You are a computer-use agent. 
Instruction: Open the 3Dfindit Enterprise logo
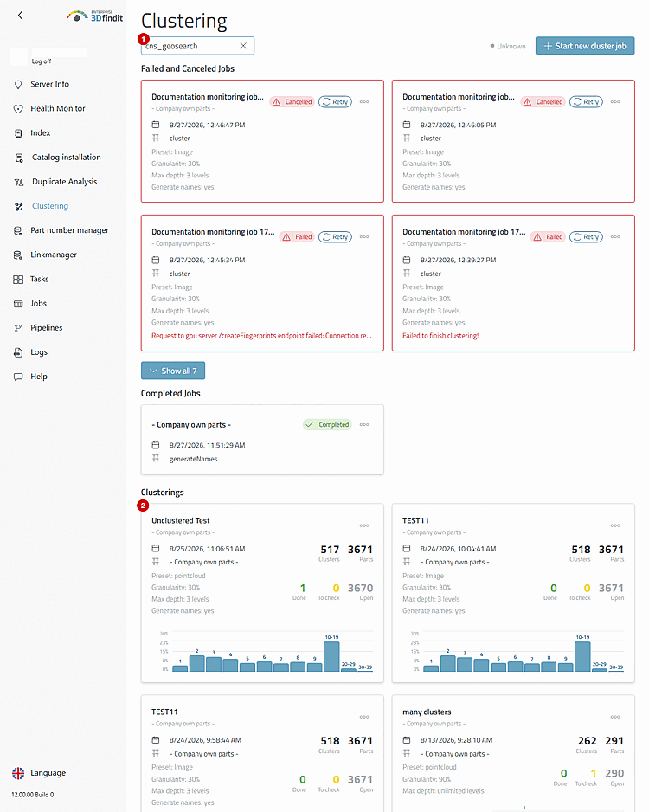point(94,16)
